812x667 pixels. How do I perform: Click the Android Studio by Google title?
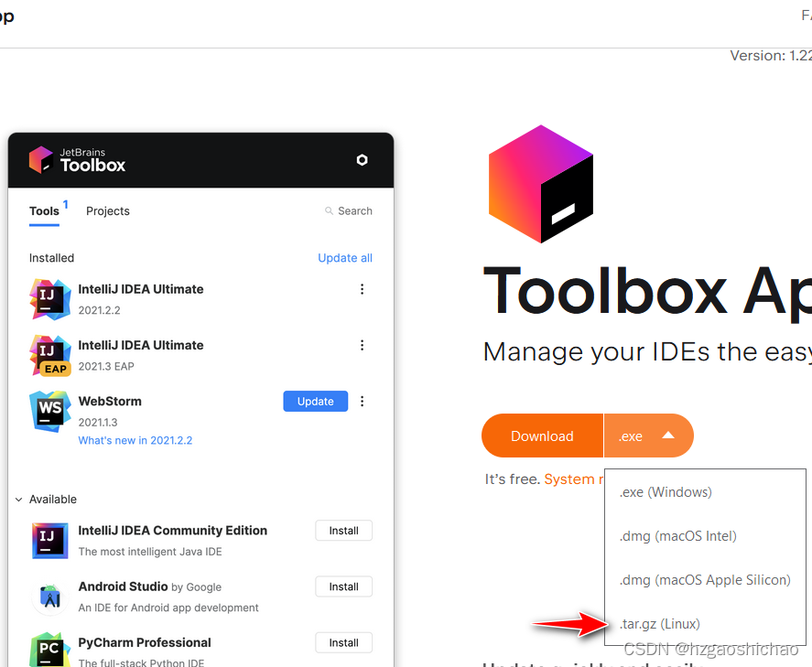[x=149, y=586]
